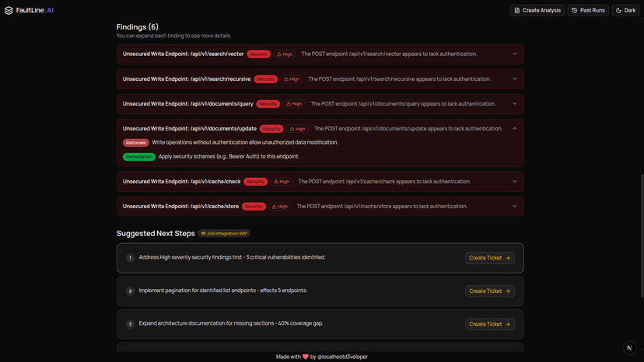Click High severity badge on search/vector finding
Screen dimensions: 644x362
click(x=285, y=54)
